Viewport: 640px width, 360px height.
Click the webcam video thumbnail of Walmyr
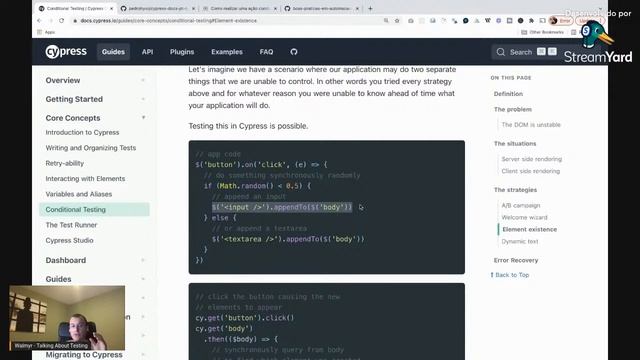[x=67, y=318]
